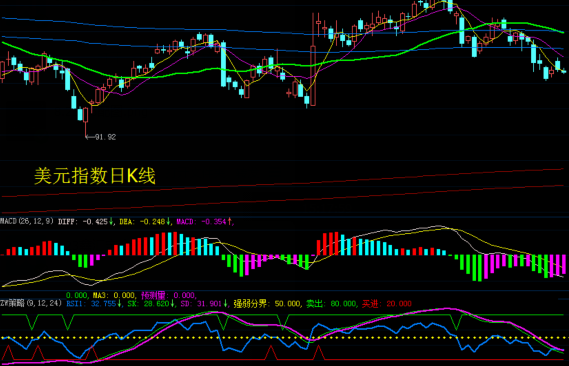Select the magenta SD 31.901 readout
Image resolution: width=569 pixels, height=366 pixels.
[x=201, y=304]
